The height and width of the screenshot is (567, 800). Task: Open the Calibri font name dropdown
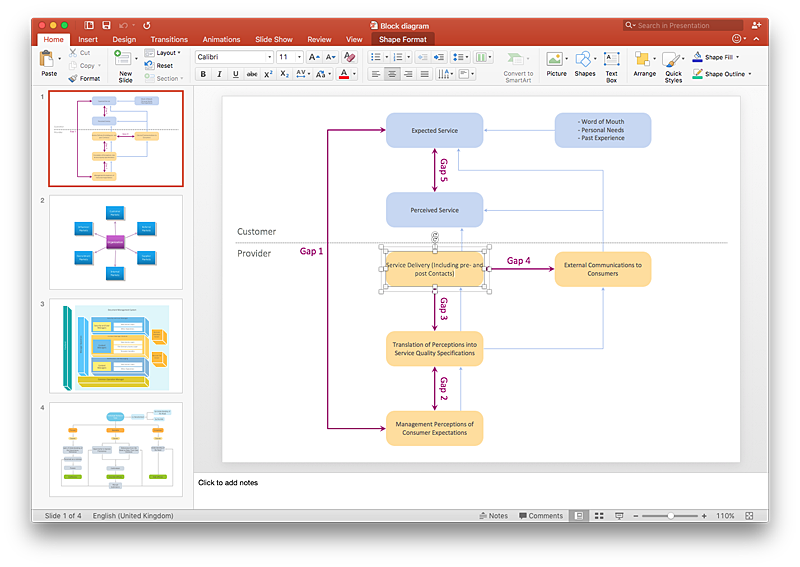(269, 57)
